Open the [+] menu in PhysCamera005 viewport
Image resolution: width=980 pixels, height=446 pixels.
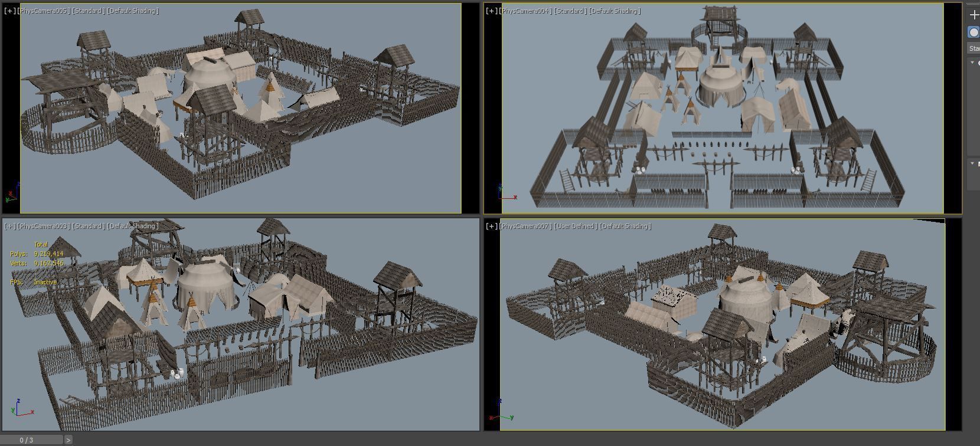[x=10, y=11]
